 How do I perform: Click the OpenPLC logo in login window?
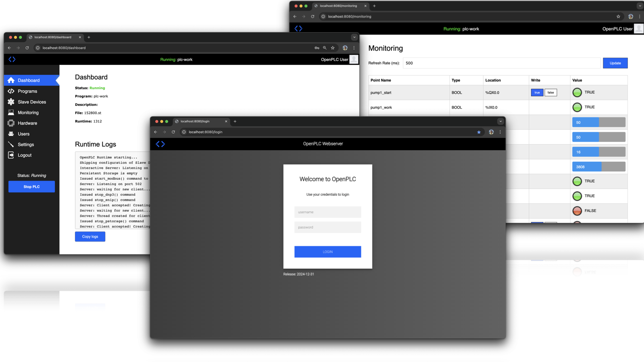pos(160,144)
